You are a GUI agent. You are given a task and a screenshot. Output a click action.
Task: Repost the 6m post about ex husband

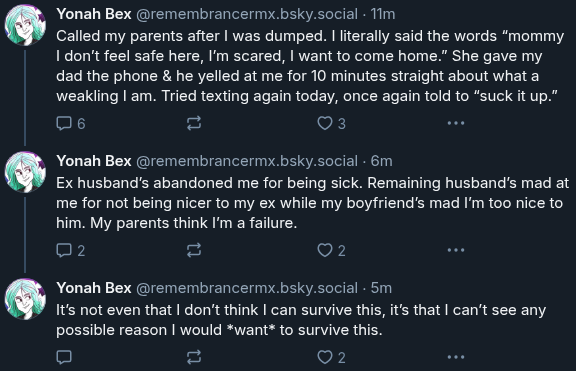click(194, 251)
